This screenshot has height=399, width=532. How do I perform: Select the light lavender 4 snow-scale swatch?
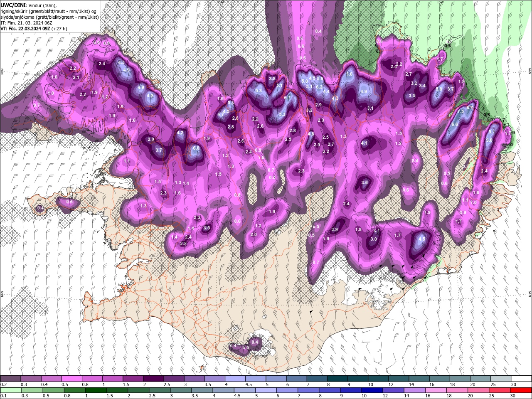point(234,379)
